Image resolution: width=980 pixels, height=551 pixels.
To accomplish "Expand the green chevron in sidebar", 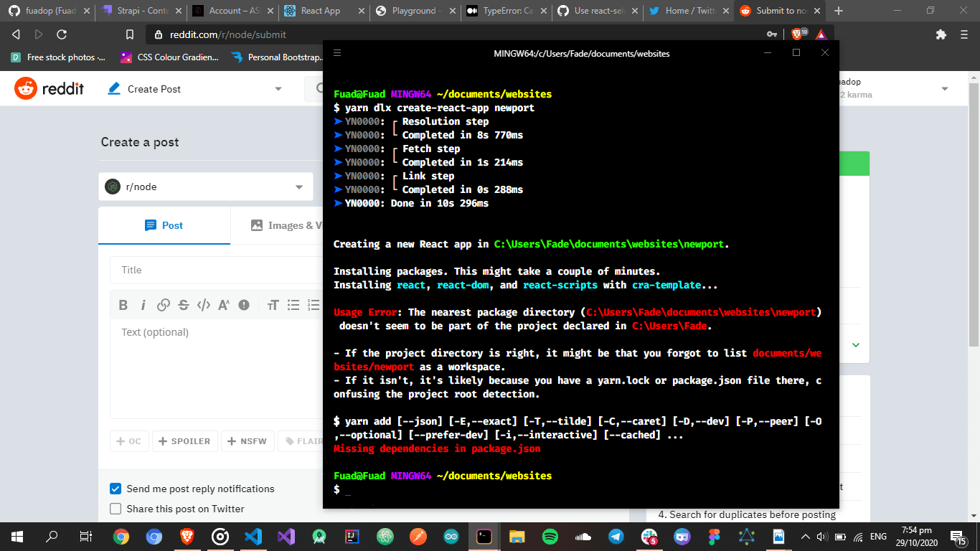I will point(856,345).
